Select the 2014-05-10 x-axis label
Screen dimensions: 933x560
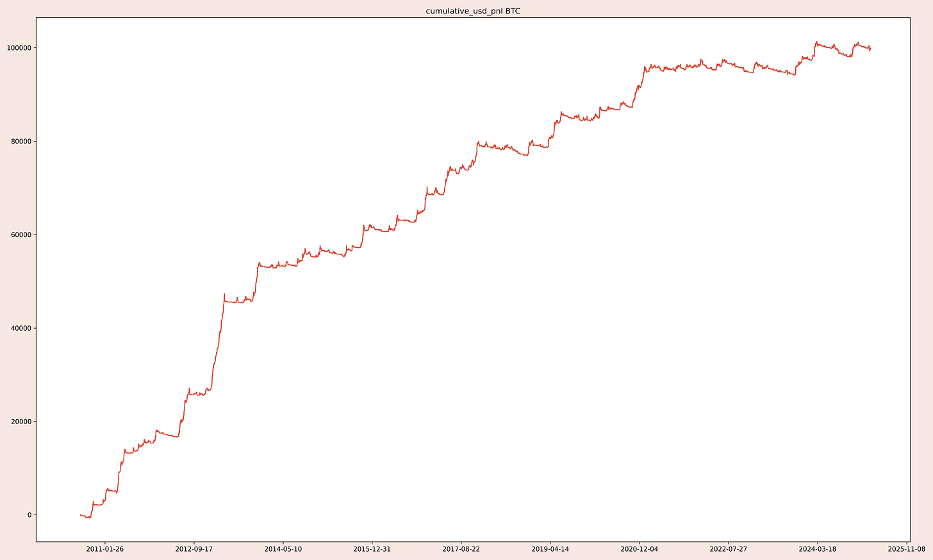[x=283, y=549]
